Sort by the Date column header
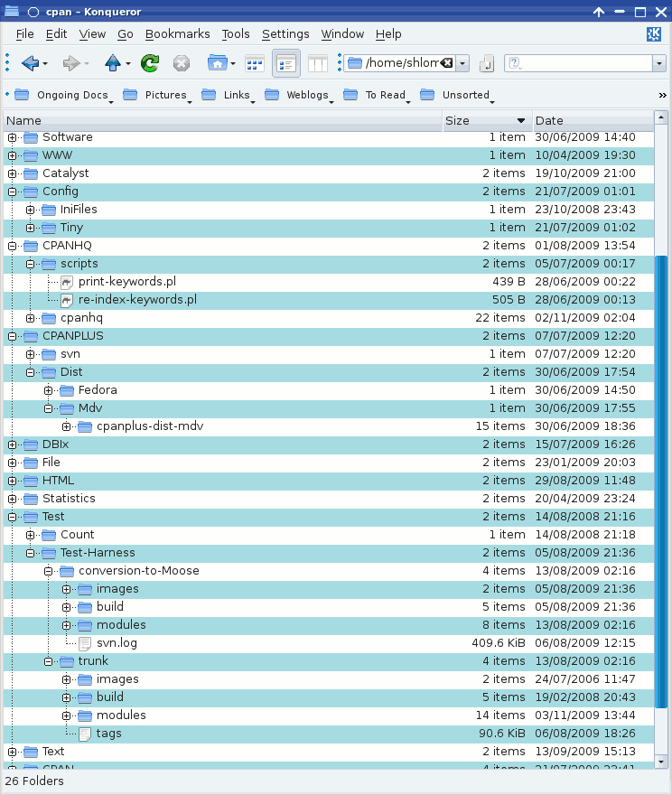Viewport: 672px width, 795px height. tap(593, 121)
